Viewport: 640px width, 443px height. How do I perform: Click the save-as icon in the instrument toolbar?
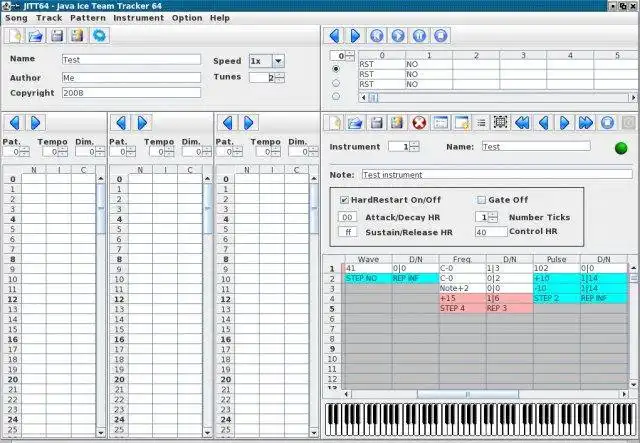point(398,122)
